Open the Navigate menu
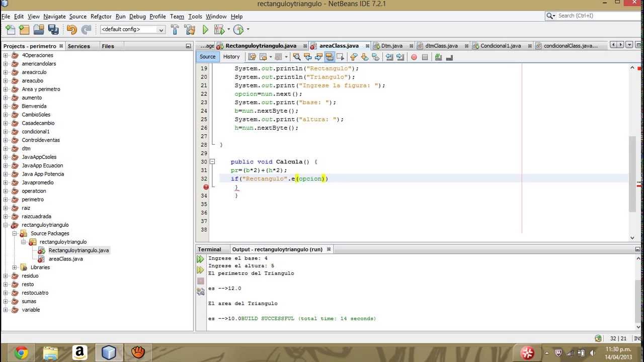644x362 pixels. pos(54,17)
